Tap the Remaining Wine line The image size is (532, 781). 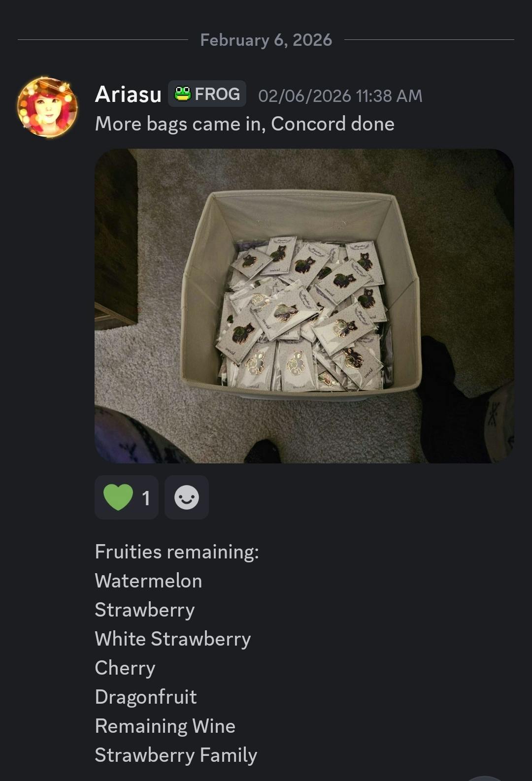point(165,726)
